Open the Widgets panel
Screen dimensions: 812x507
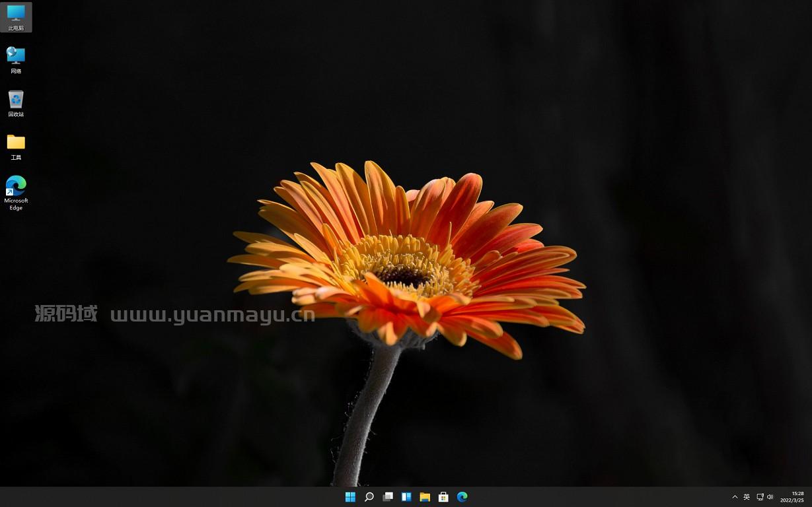point(406,496)
